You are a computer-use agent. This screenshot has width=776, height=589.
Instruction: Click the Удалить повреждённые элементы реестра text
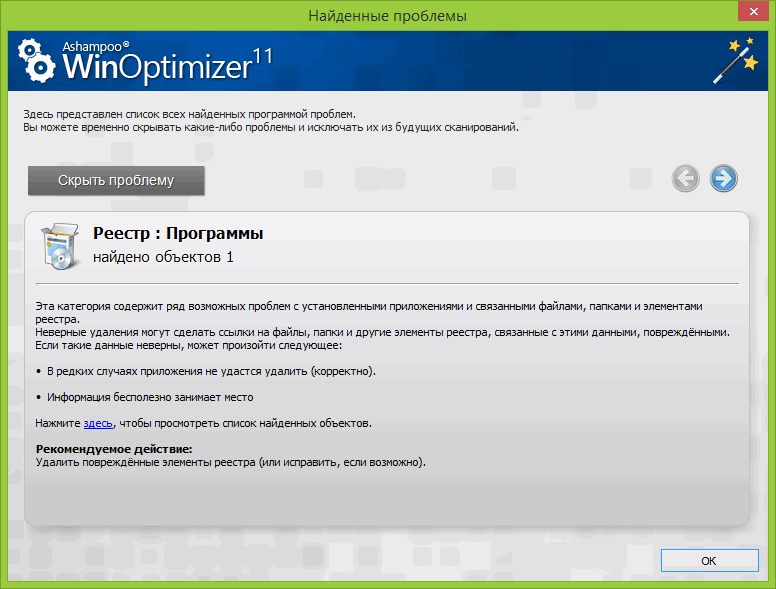tap(230, 463)
